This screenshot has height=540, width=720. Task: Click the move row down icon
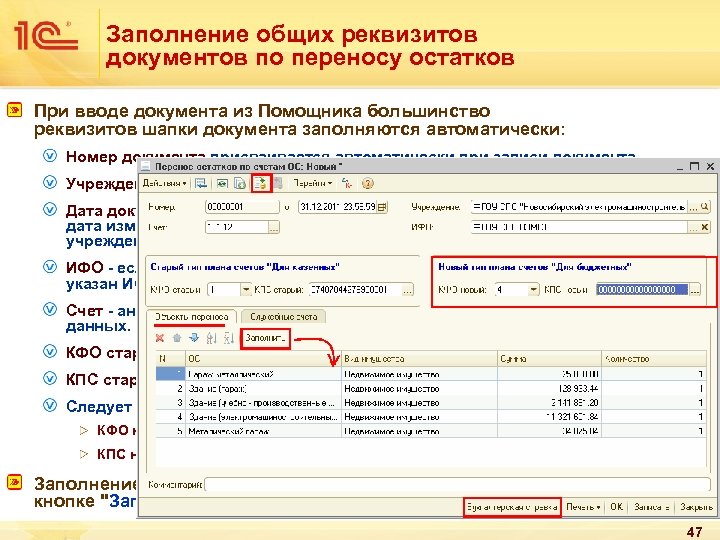tap(194, 338)
